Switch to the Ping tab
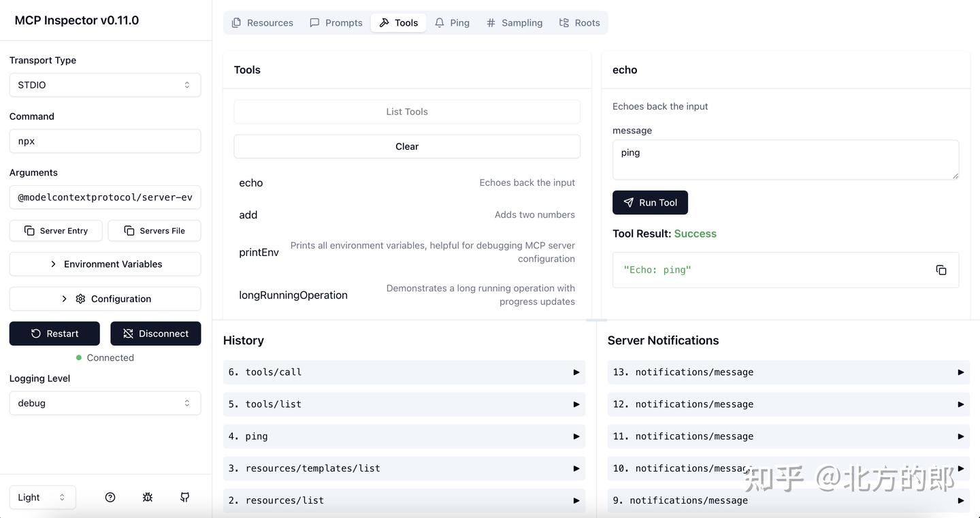Viewport: 980px width, 518px height. (x=452, y=22)
